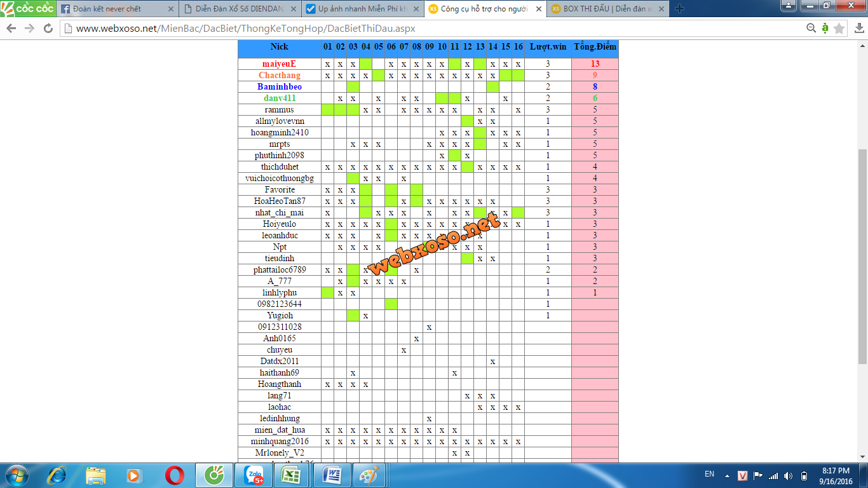
Task: Open Paint from the taskbar
Action: [x=369, y=475]
